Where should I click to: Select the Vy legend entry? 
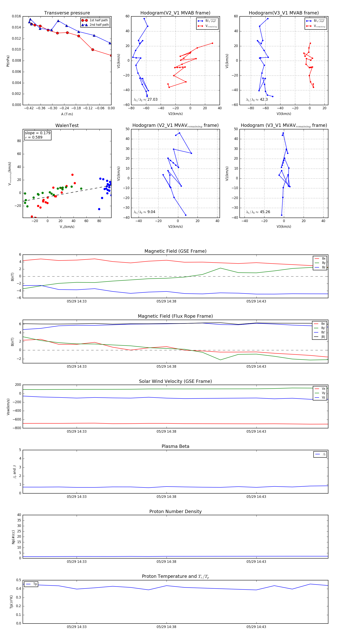click(320, 393)
